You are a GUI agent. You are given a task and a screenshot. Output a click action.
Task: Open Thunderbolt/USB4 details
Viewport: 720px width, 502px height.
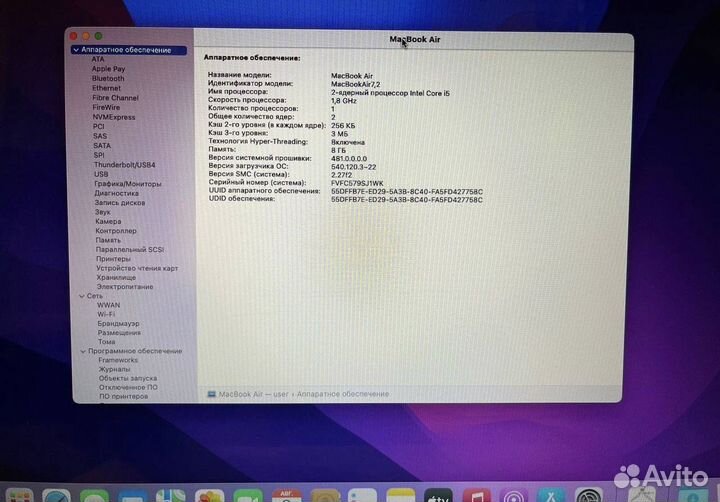pyautogui.click(x=124, y=165)
